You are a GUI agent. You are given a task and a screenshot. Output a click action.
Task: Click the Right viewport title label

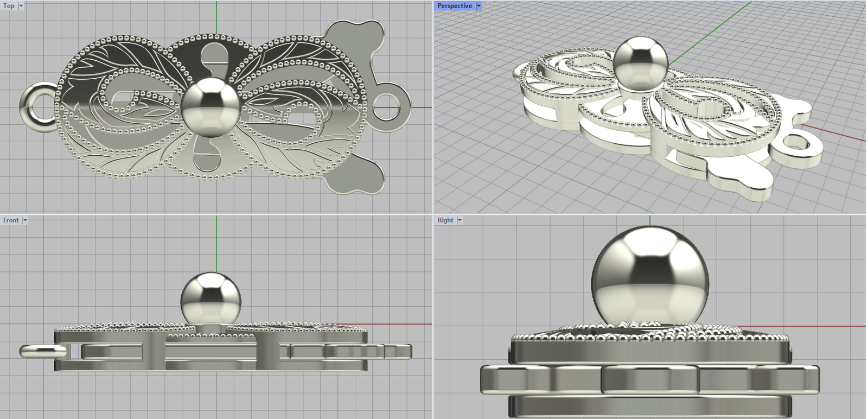[445, 220]
